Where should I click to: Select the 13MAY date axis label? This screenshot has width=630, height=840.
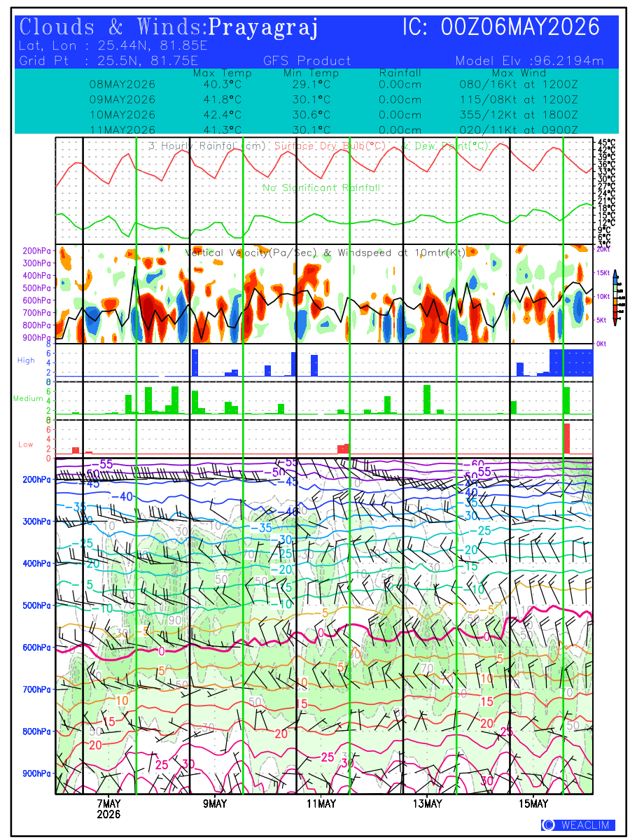click(x=427, y=803)
